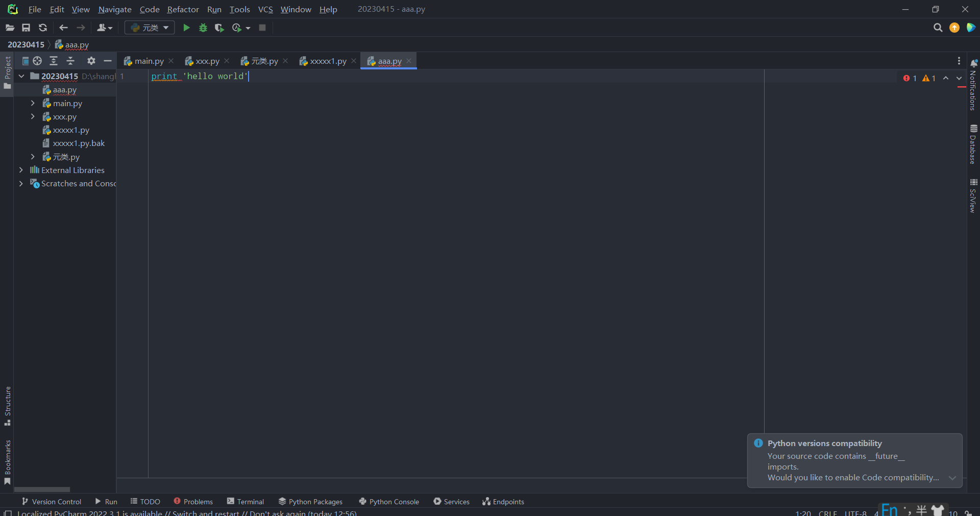Select xxxxx1.py in the project tree
The height and width of the screenshot is (516, 980).
click(x=71, y=130)
